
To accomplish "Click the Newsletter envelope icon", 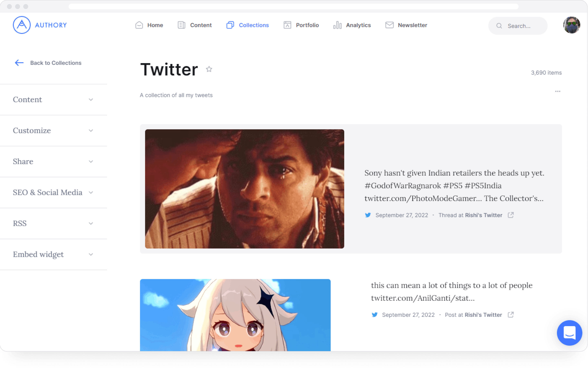I will [389, 25].
